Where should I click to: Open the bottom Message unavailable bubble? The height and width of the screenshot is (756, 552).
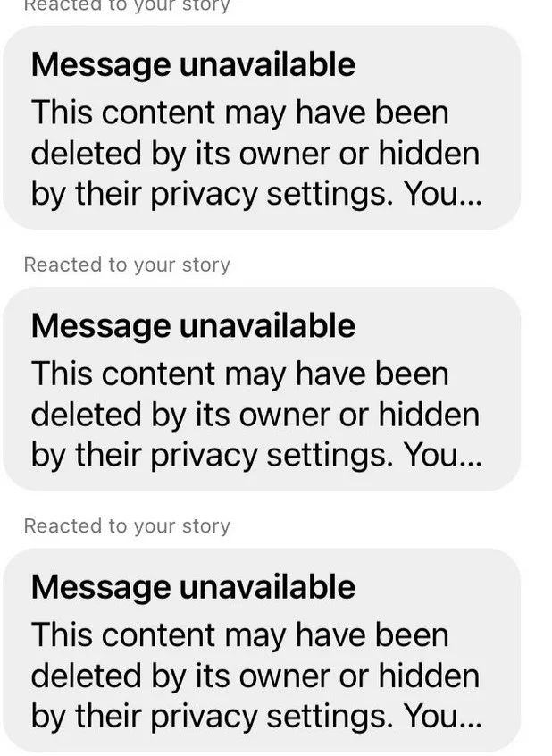coord(262,650)
